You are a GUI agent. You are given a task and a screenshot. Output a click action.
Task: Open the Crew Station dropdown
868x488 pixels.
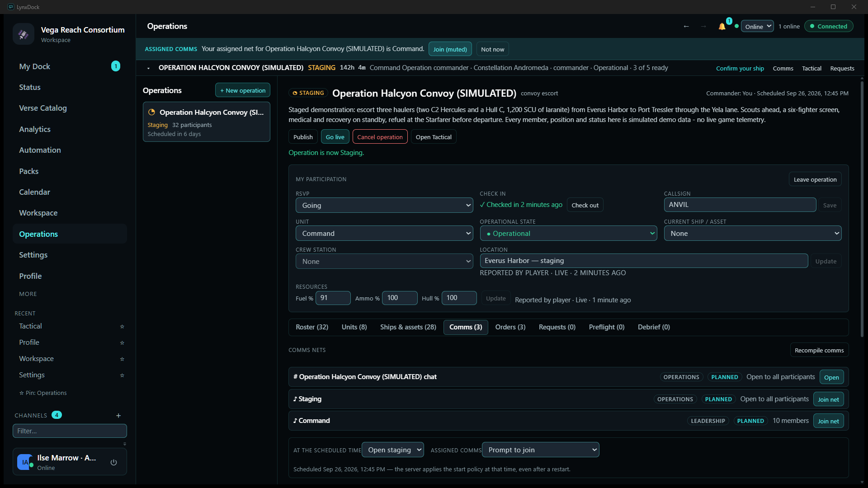[384, 262]
